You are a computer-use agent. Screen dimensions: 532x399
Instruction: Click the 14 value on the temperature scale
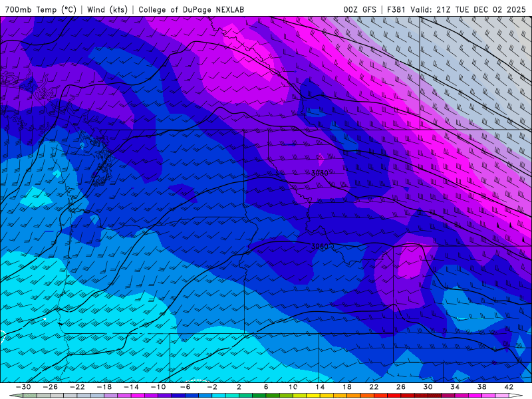[320, 387]
